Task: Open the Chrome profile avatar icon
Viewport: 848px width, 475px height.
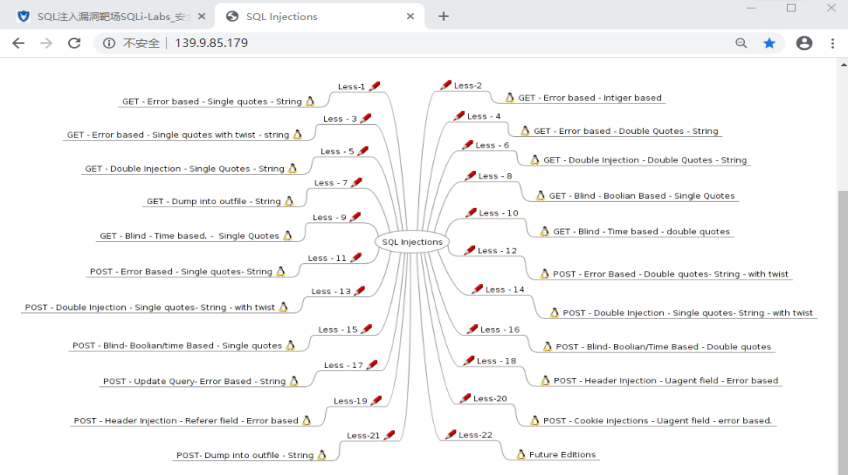Action: (804, 43)
